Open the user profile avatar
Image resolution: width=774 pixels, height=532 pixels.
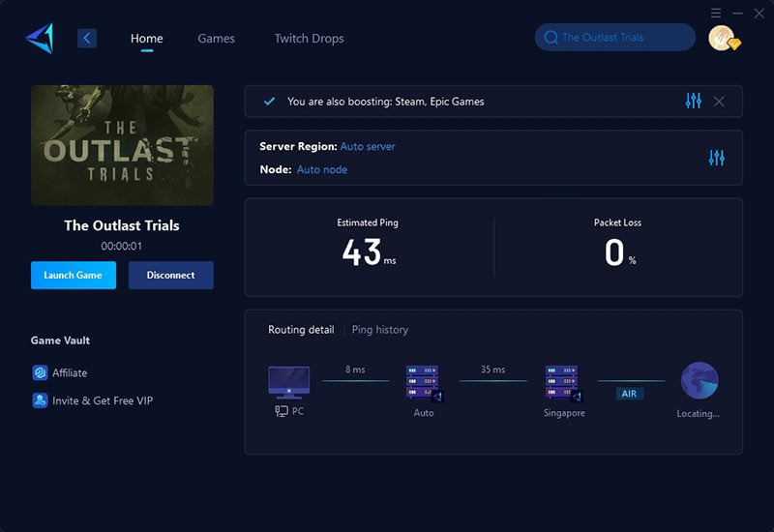coord(723,39)
